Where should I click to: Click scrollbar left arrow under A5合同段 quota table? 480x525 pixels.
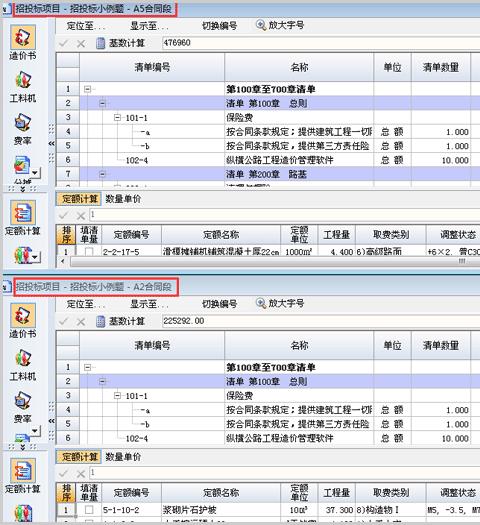tap(63, 261)
